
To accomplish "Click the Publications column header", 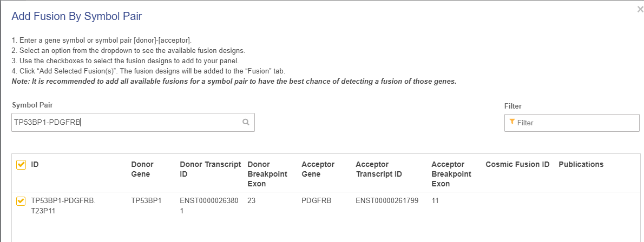I will (581, 164).
